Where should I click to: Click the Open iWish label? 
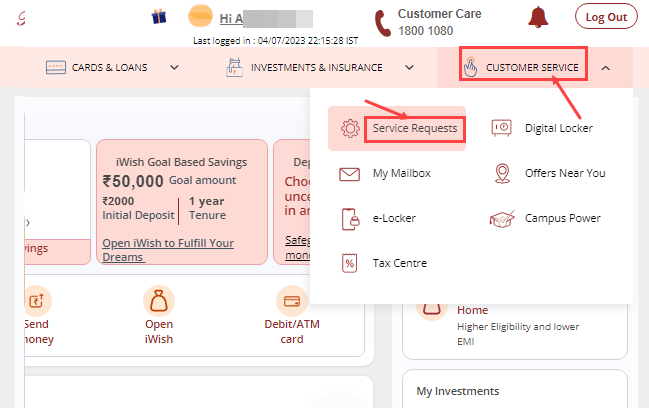[x=159, y=332]
